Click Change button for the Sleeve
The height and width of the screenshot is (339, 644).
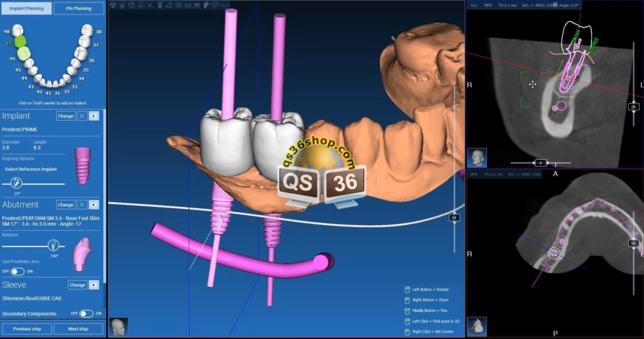(x=77, y=285)
